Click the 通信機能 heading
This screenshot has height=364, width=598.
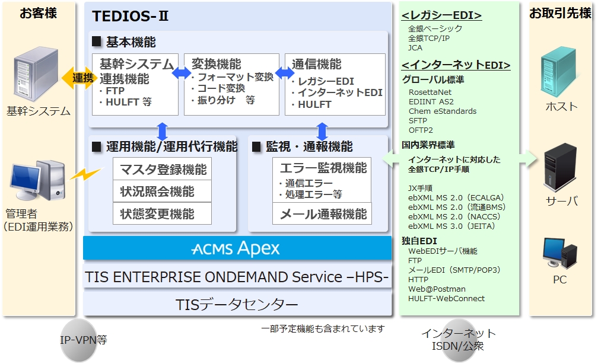tap(317, 63)
